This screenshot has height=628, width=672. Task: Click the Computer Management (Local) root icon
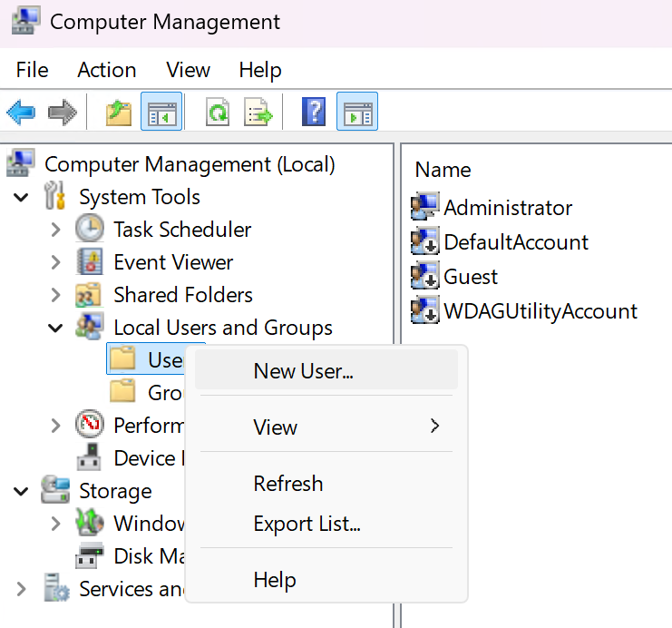21,163
